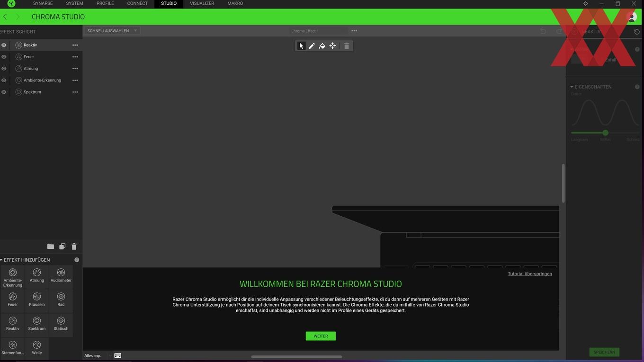The image size is (644, 362).
Task: Add a Welle effect
Action: (x=37, y=348)
